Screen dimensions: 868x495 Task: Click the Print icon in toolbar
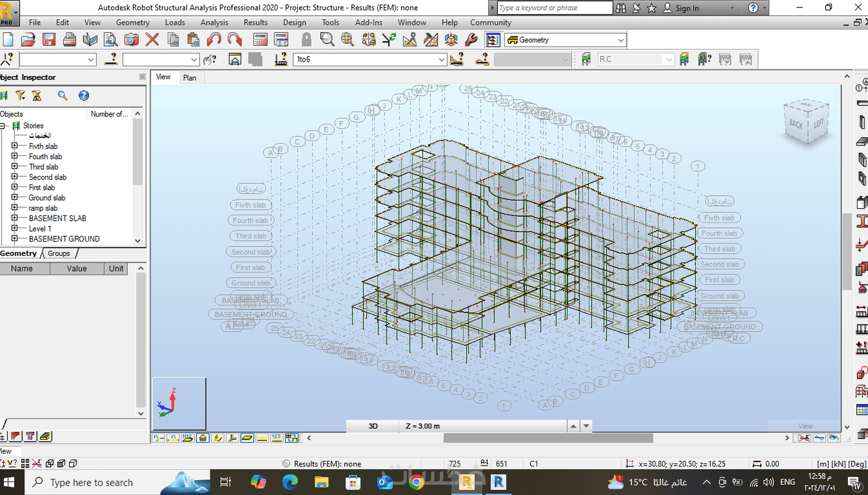pyautogui.click(x=69, y=40)
